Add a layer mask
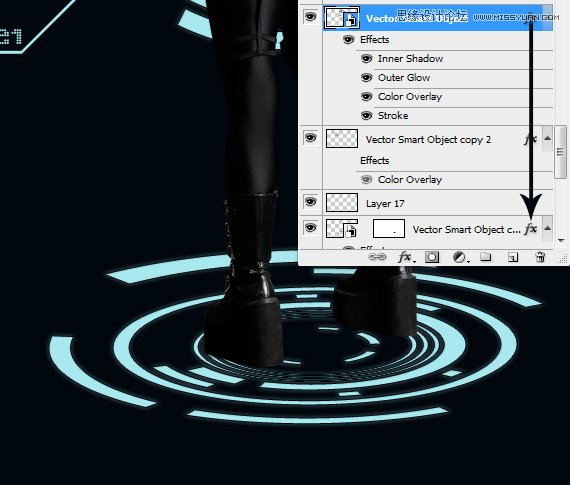570x485 pixels. coord(432,257)
